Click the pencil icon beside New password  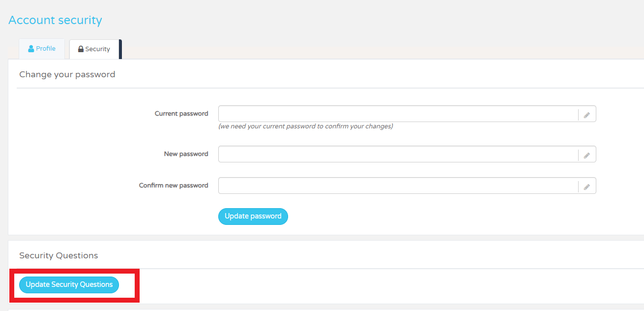point(587,154)
